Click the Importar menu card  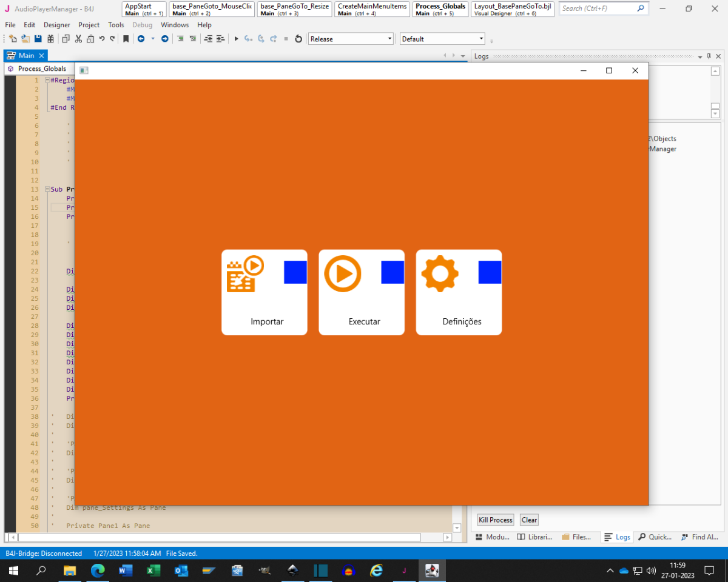click(265, 292)
